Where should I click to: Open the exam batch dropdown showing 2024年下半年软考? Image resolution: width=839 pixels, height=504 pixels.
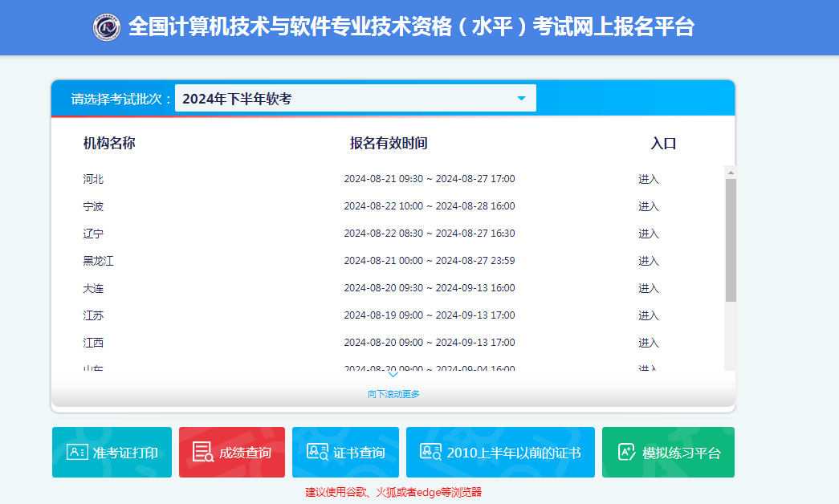pos(353,97)
